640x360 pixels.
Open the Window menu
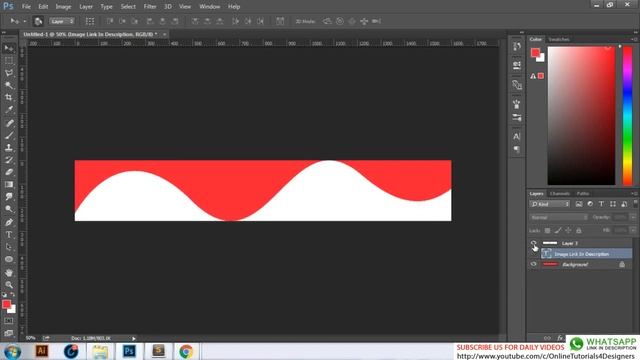[209, 7]
